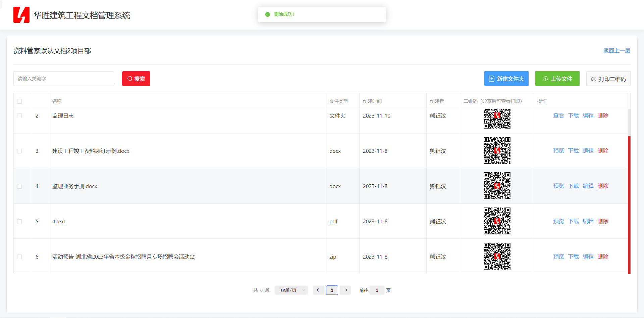Click 删除 for 建设工程竣工资料装订示例.docx
Viewport: 644px width, 318px height.
point(603,151)
